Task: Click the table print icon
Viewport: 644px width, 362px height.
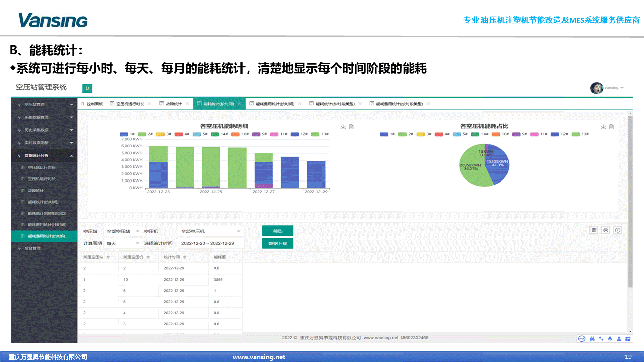Action: pyautogui.click(x=606, y=230)
